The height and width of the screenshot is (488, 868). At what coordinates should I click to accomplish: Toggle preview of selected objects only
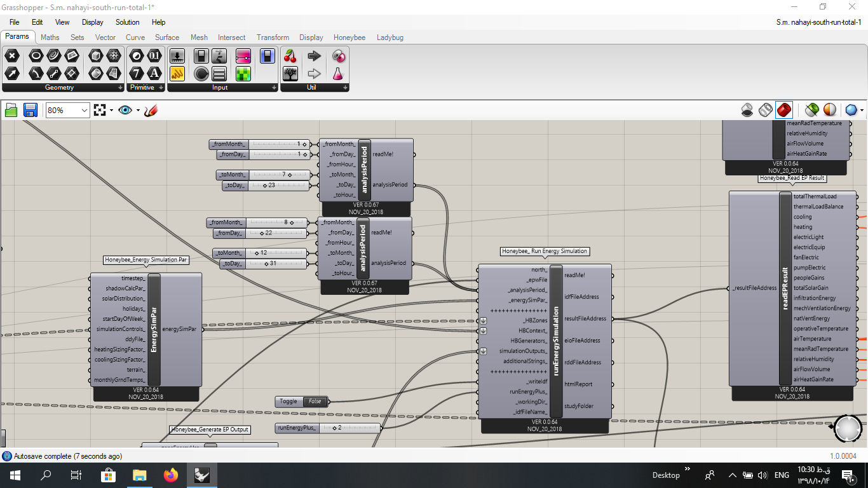(x=811, y=110)
